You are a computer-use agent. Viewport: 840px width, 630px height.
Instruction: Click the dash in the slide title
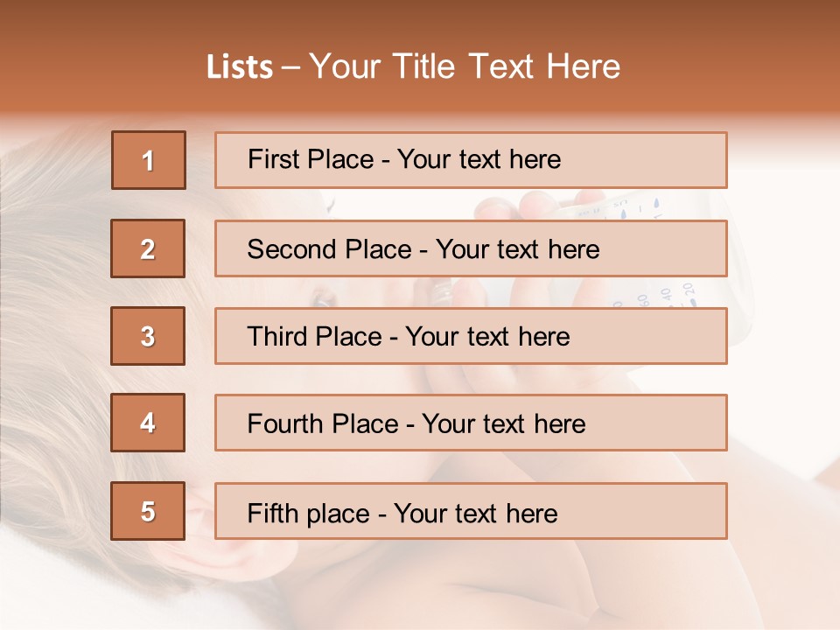point(290,67)
